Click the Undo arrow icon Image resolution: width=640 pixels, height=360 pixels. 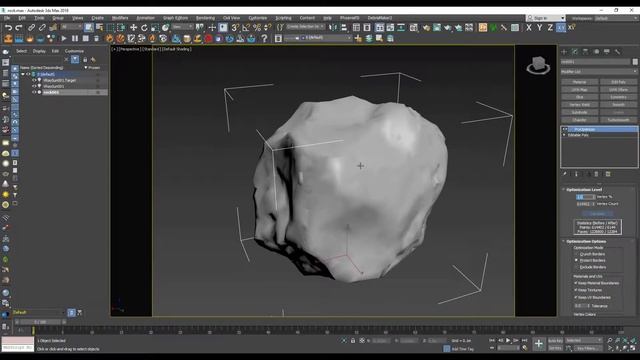tap(8, 27)
